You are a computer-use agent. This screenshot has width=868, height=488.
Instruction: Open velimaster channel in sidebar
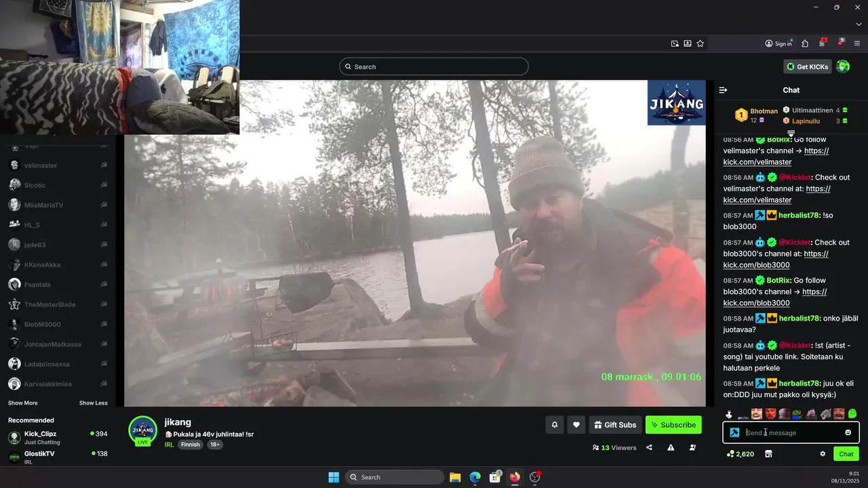(58, 165)
